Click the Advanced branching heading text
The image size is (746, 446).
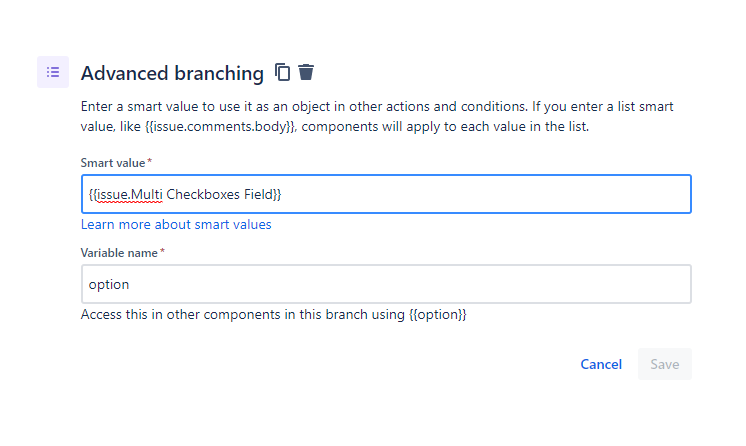pyautogui.click(x=172, y=73)
